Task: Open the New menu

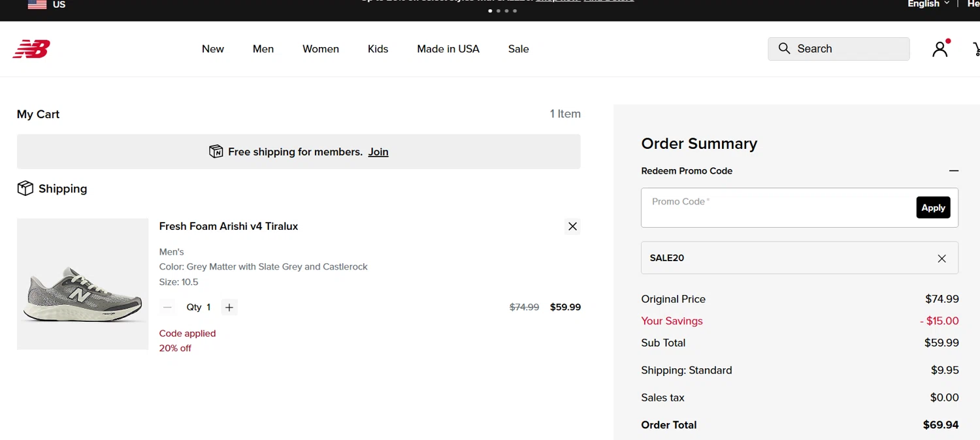Action: click(x=213, y=49)
